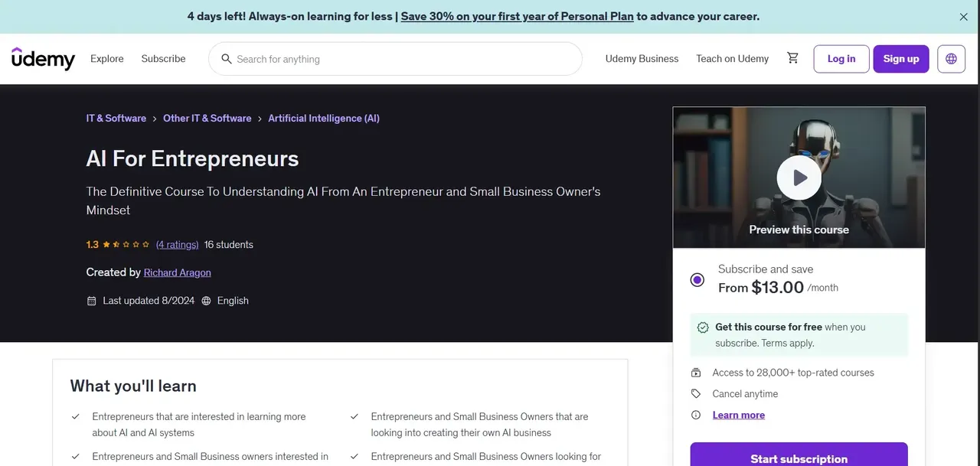Open instructor Richard Aragon's profile link
Image resolution: width=980 pixels, height=466 pixels.
point(178,272)
